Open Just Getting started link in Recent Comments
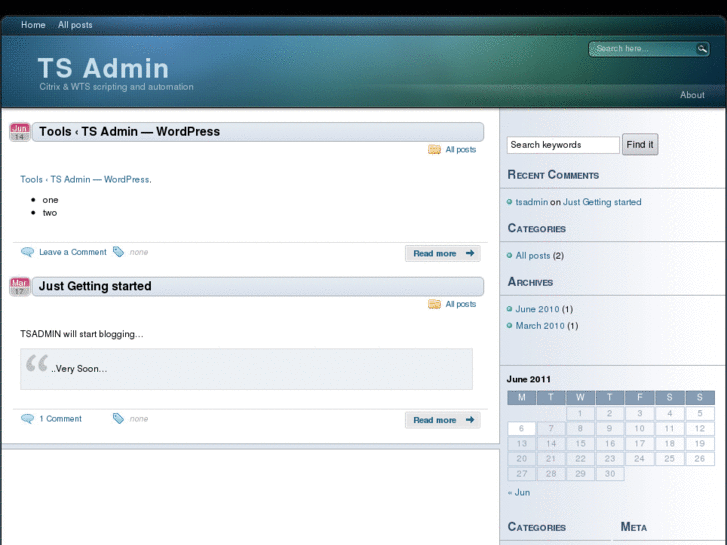Image resolution: width=727 pixels, height=545 pixels. point(602,202)
